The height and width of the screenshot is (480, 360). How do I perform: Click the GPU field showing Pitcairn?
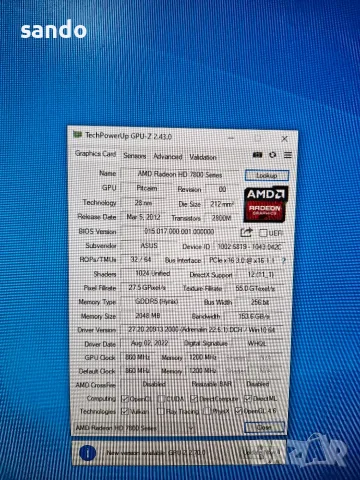point(147,188)
